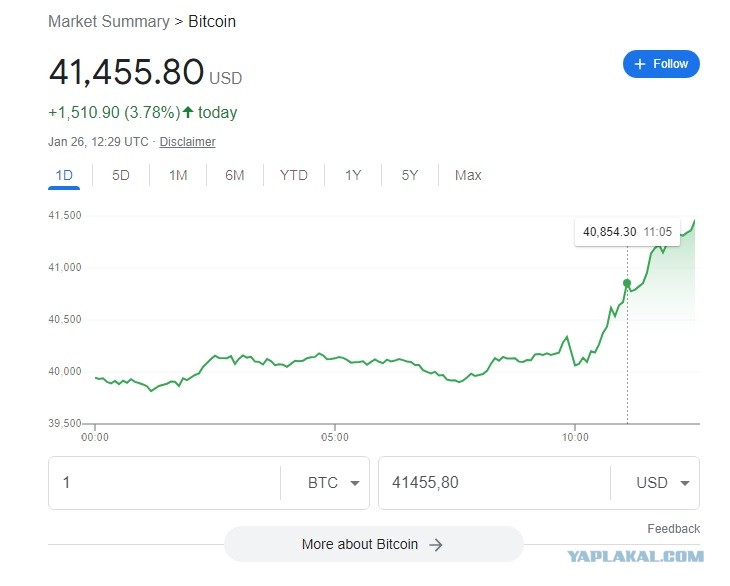Switch to the 1M chart range

click(x=178, y=175)
